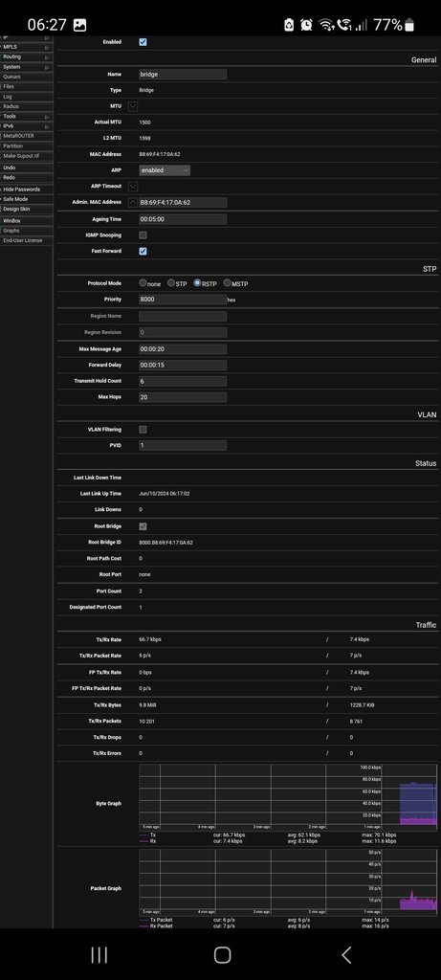The image size is (441, 980).
Task: Toggle the Fast Forward checkbox
Action: 143,252
